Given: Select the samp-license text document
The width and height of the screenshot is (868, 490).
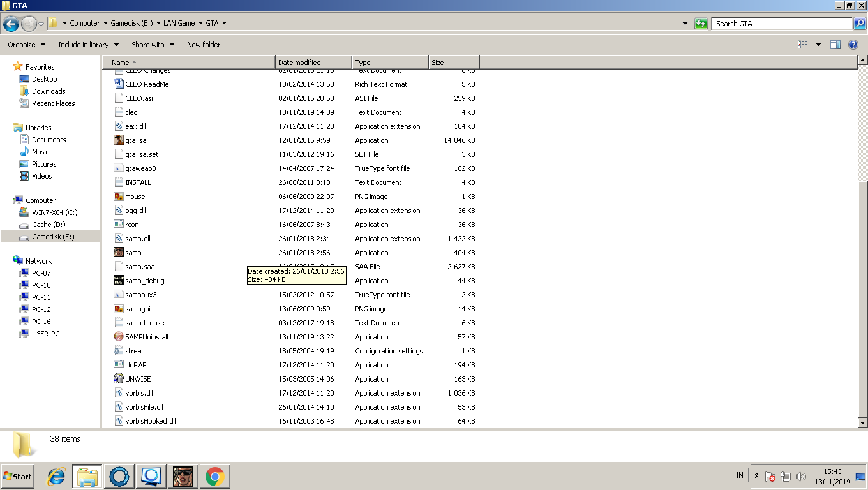Looking at the screenshot, I should click(144, 323).
